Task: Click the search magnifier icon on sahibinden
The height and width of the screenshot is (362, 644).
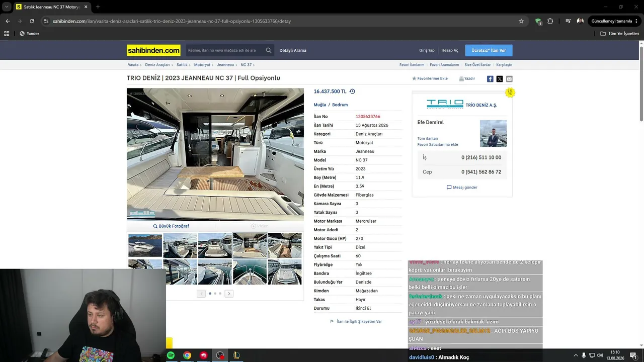Action: [269, 50]
